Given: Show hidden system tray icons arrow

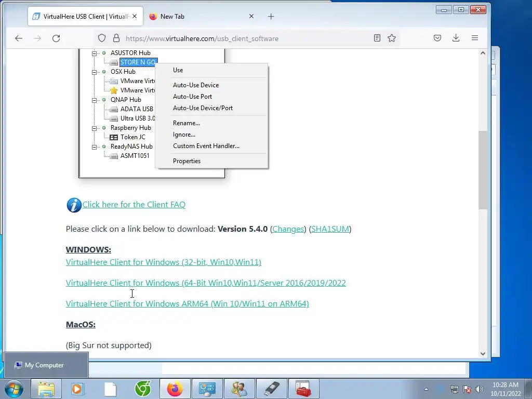Looking at the screenshot, I should tap(426, 389).
